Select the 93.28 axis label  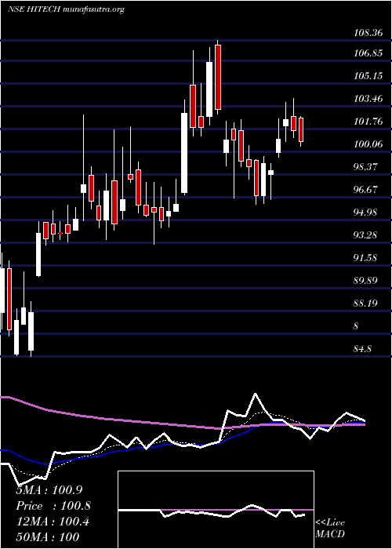click(366, 235)
